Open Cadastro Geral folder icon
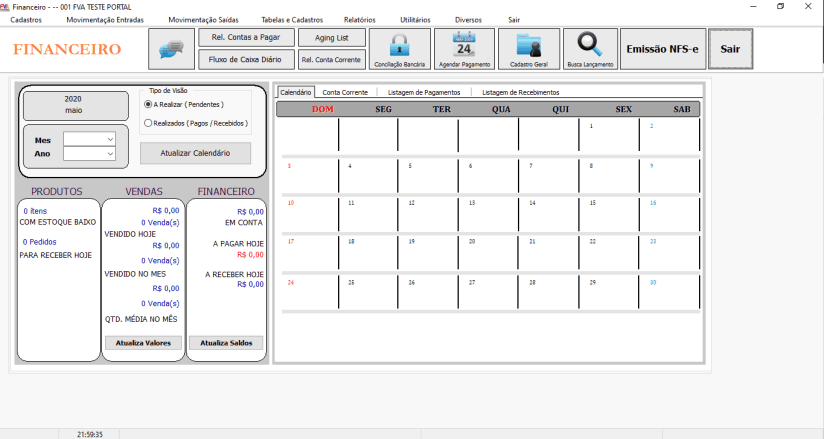Screen dimensions: 824x439 (x=529, y=46)
